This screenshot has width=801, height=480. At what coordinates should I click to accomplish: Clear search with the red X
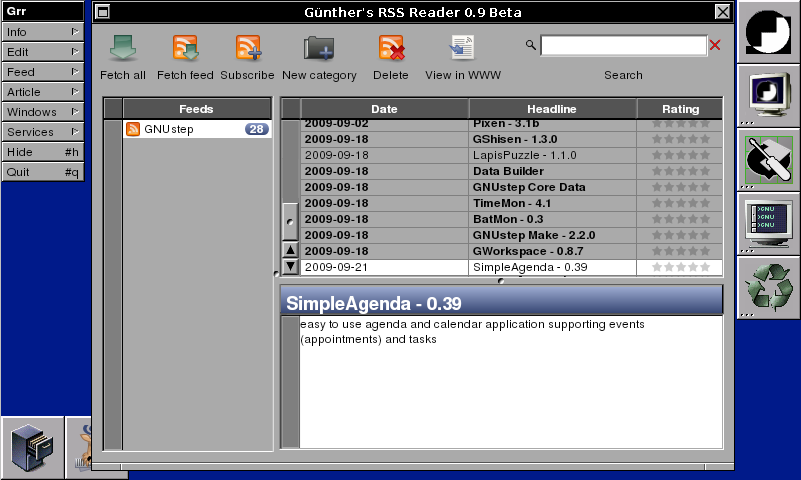coord(714,45)
